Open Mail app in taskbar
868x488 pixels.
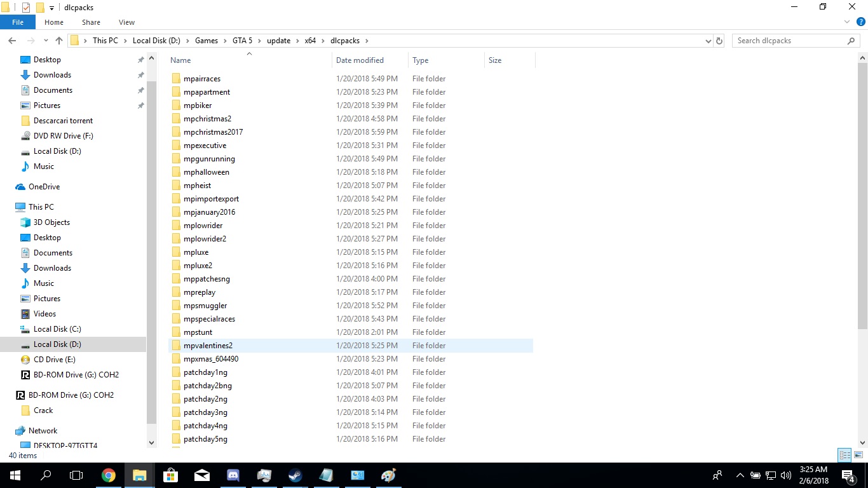pyautogui.click(x=202, y=475)
